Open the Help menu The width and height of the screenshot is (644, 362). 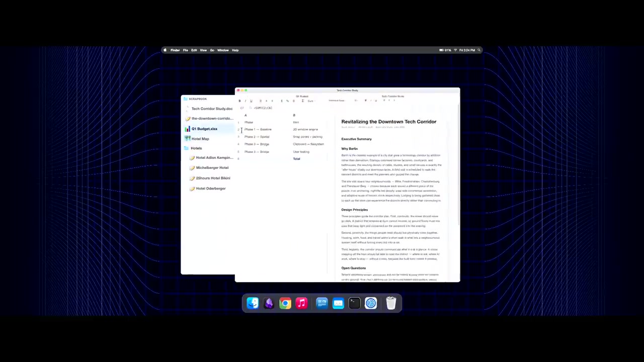click(x=235, y=50)
